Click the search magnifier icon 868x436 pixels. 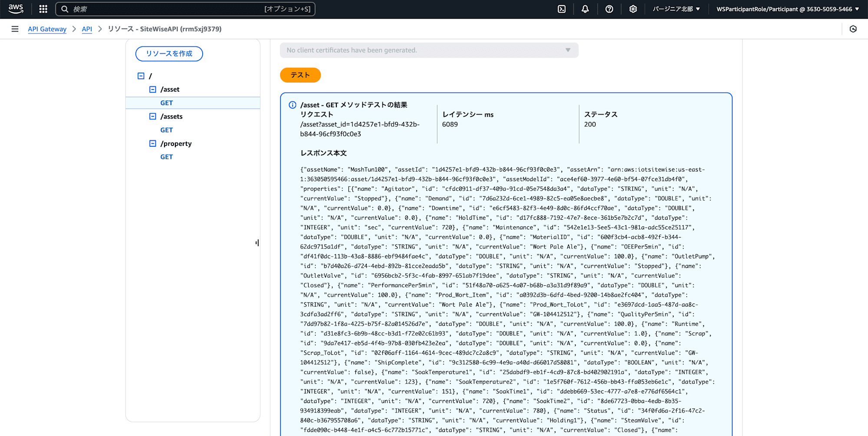point(65,9)
